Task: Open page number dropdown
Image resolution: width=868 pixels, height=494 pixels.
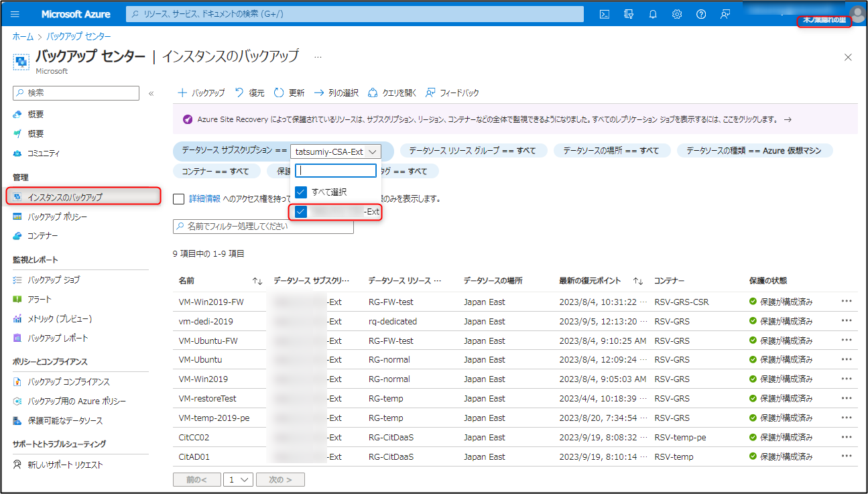Action: 238,480
